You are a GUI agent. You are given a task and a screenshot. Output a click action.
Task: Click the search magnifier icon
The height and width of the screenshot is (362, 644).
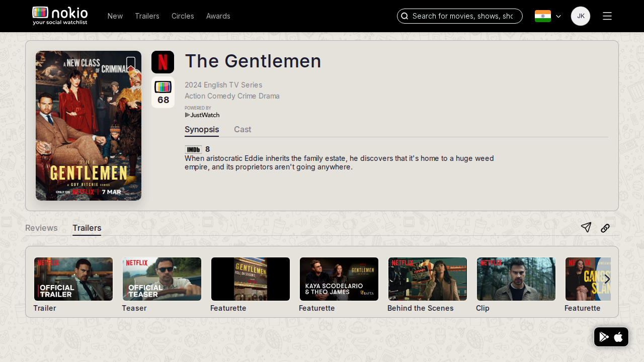[x=405, y=16]
